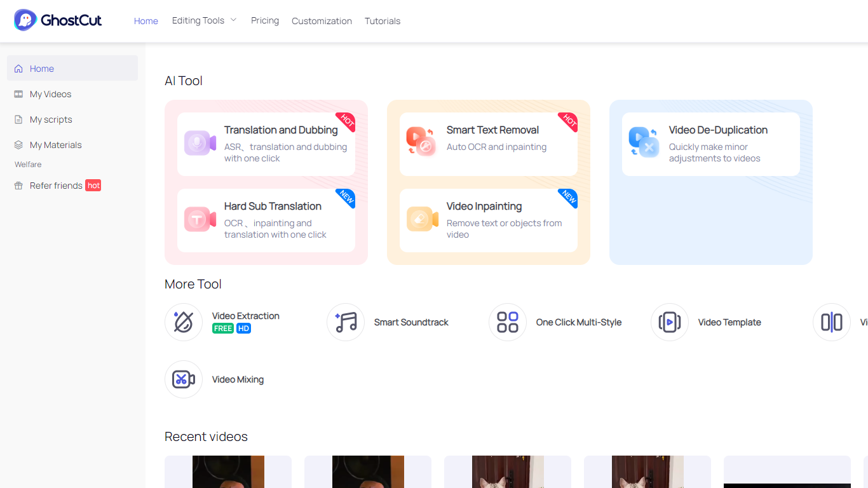Screen dimensions: 868x488
Task: Click the GhostCut logo
Action: [x=57, y=20]
